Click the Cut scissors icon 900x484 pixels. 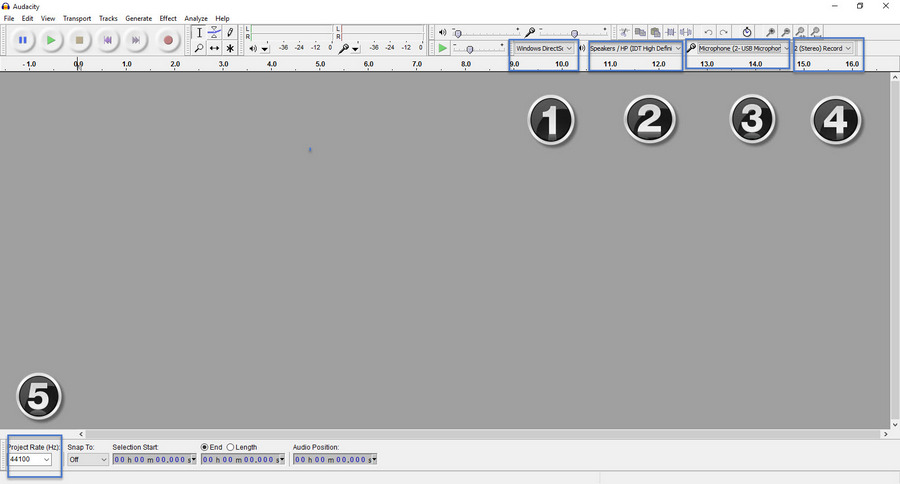click(x=624, y=33)
